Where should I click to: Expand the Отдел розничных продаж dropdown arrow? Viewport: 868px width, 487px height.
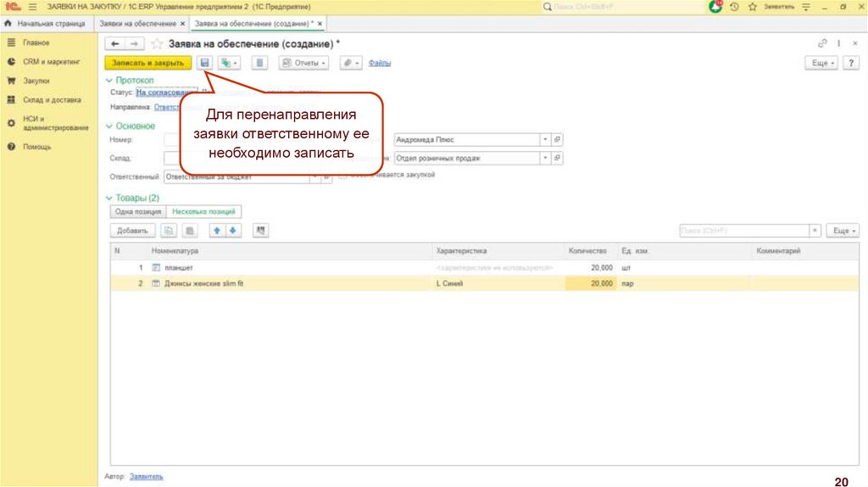point(545,158)
